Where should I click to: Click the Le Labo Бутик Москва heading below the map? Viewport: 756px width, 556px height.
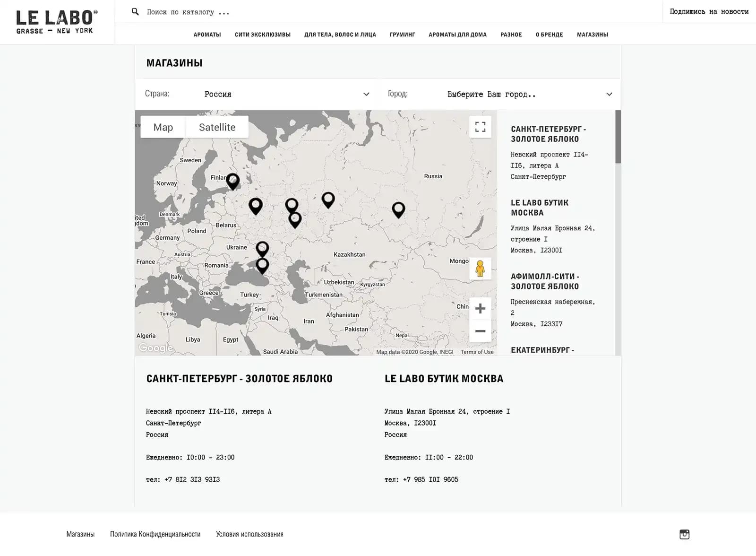tap(444, 379)
